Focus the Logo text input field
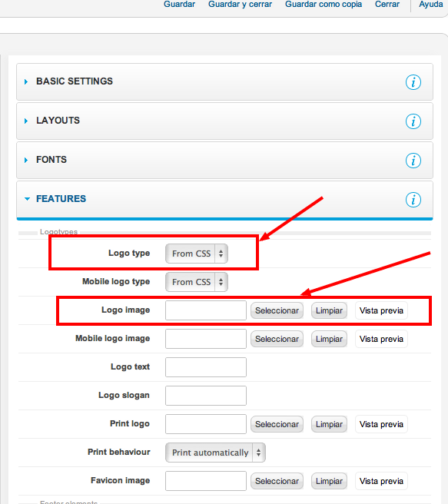The image size is (448, 504). pyautogui.click(x=206, y=367)
